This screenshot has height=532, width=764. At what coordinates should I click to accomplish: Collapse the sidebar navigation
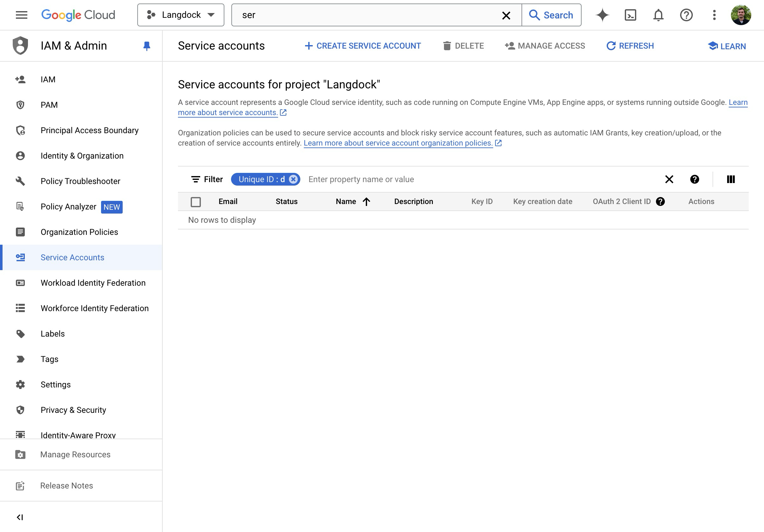click(20, 517)
